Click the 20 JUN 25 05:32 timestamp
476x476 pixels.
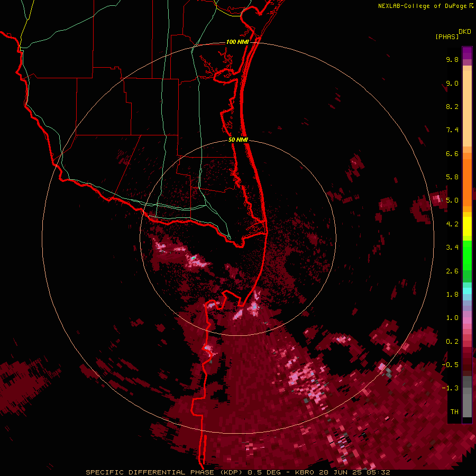[x=354, y=472]
